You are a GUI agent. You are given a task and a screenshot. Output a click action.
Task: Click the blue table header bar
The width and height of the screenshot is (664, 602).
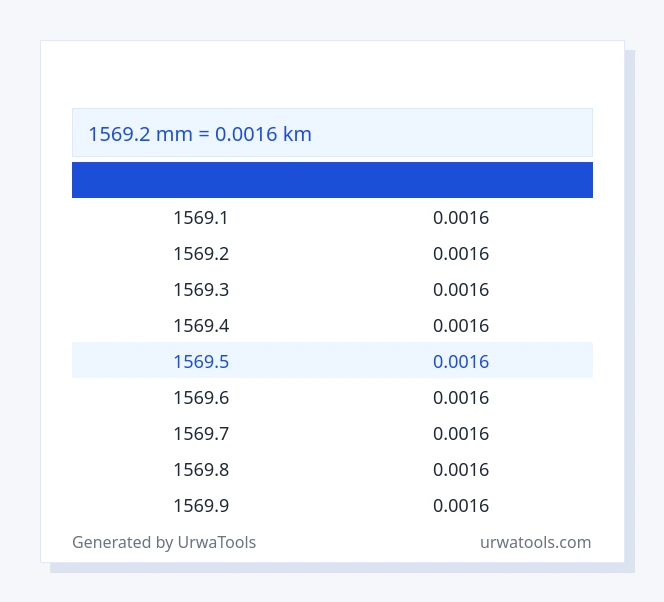click(332, 180)
